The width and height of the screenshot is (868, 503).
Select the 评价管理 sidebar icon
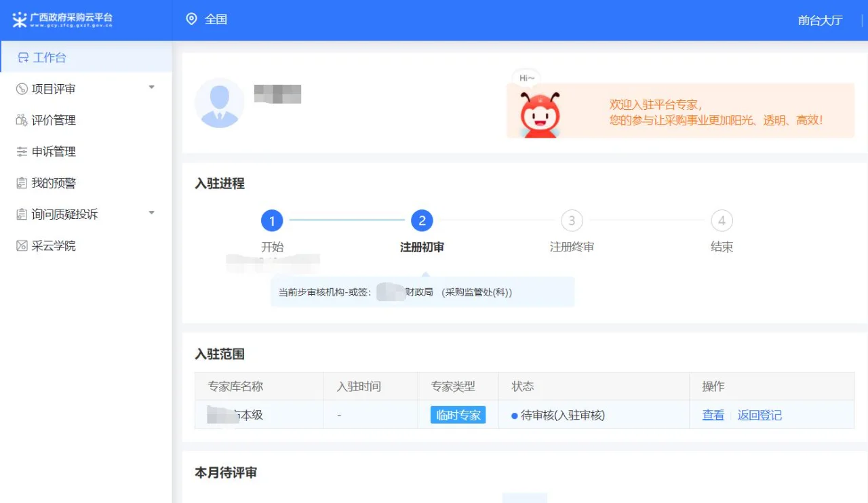click(x=22, y=120)
